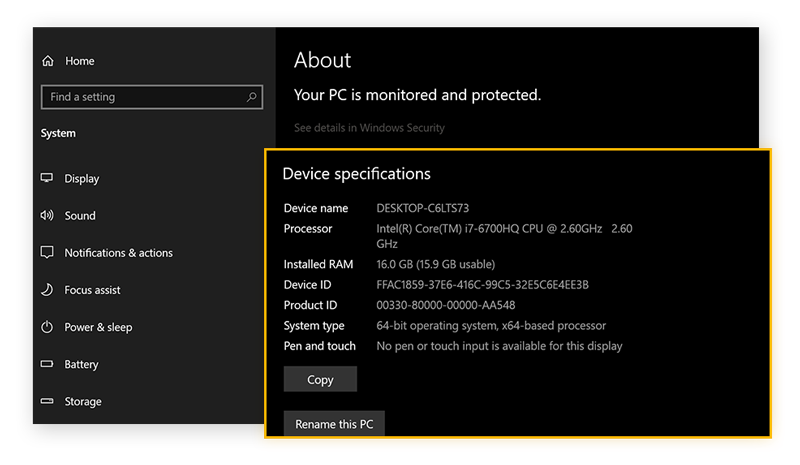Select the Device ID value
800x465 pixels.
tap(482, 285)
